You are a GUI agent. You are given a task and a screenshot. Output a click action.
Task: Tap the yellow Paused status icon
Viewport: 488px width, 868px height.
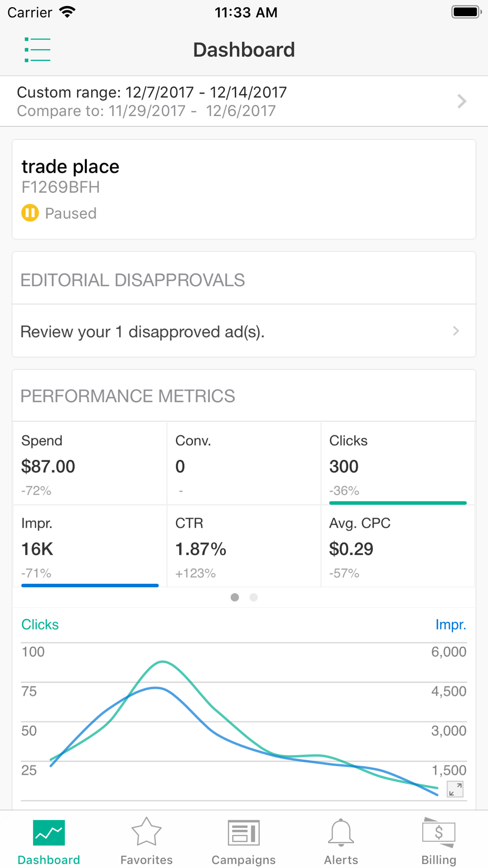pos(30,213)
